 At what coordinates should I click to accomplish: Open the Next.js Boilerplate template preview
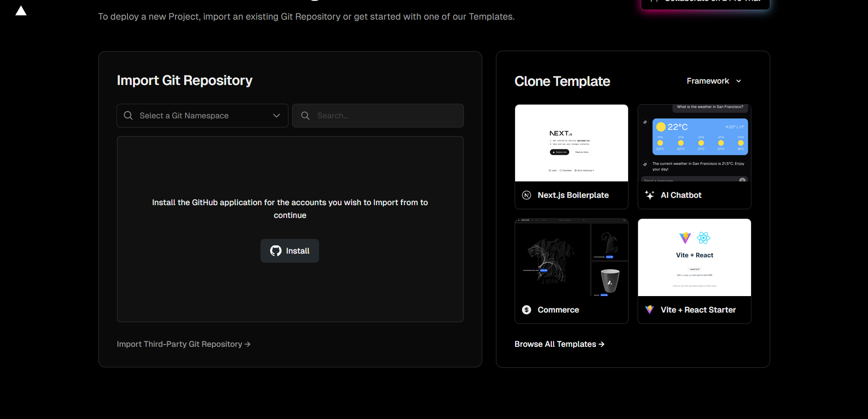pyautogui.click(x=571, y=143)
